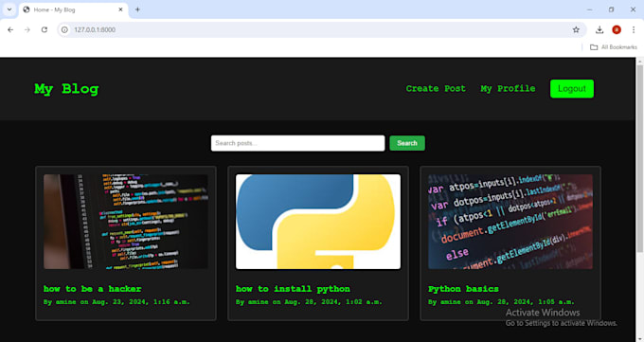
Task: Reload the page with the refresh icon
Action: (45, 29)
